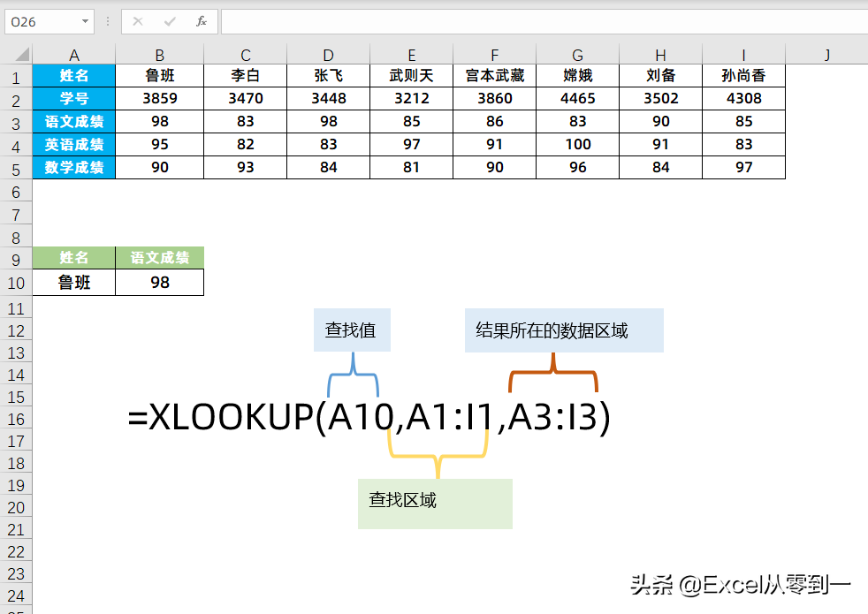Open the Name Box dropdown arrow
The image size is (868, 614).
[85, 21]
